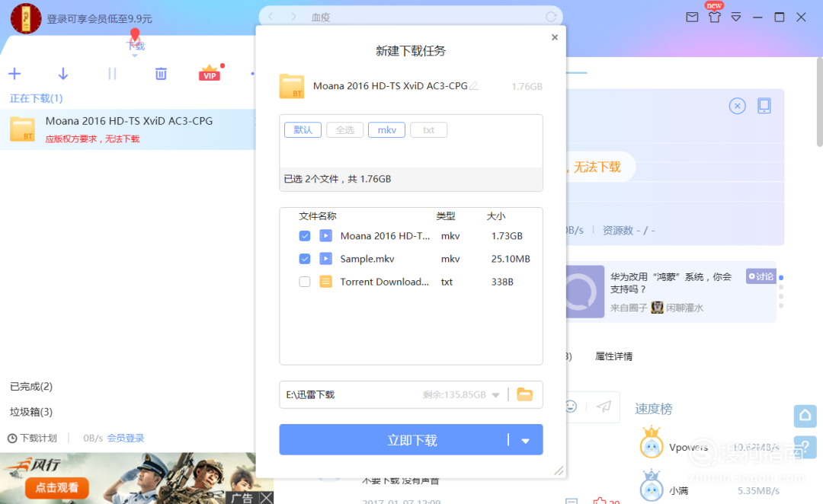This screenshot has height=504, width=823.
Task: Pause tasks with the pause toolbar icon
Action: (x=112, y=74)
